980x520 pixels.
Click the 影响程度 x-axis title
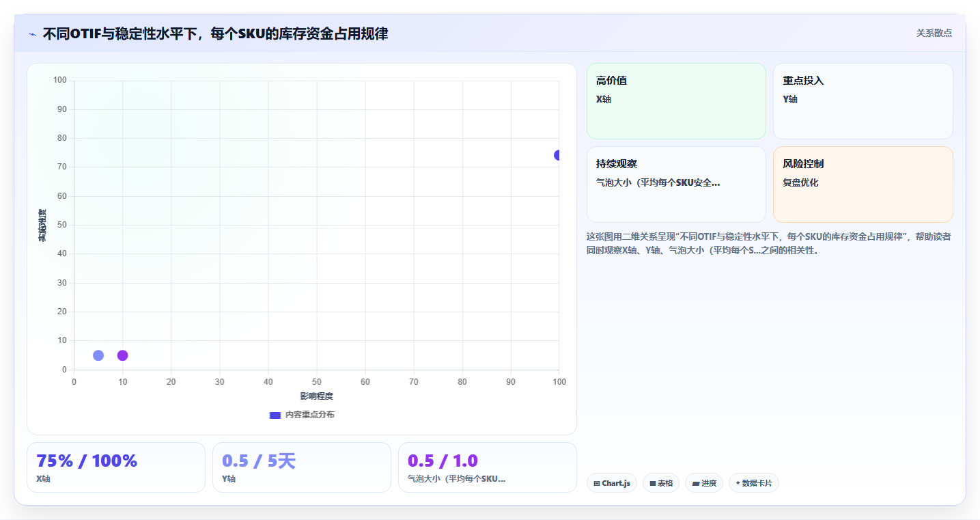click(317, 396)
